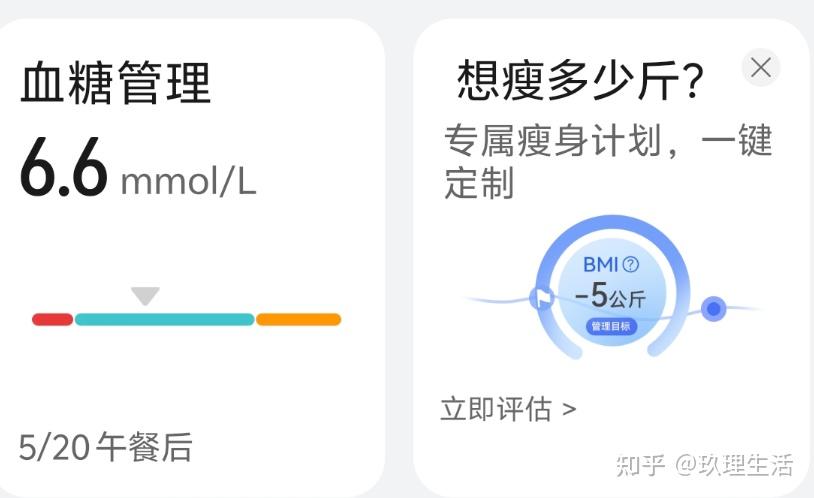Click the teal normal-range segment of the glucose bar
This screenshot has height=498, width=814.
point(165,319)
